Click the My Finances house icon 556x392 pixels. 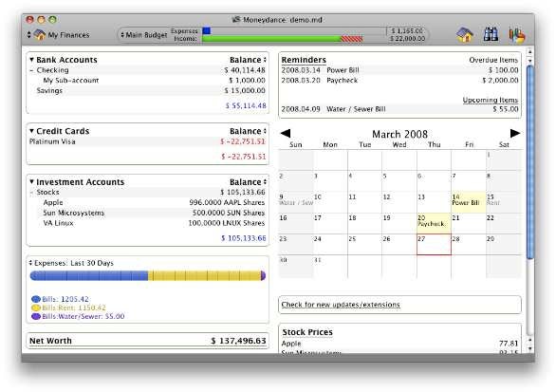(x=39, y=35)
